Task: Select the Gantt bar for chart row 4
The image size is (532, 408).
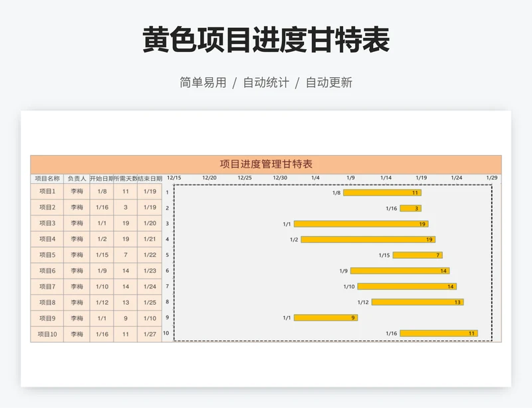Action: [x=368, y=240]
